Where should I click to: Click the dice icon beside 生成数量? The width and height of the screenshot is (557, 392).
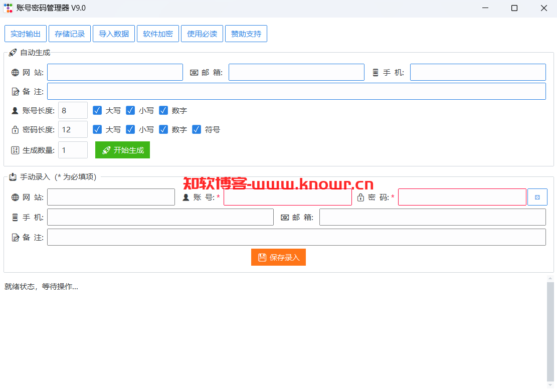click(x=15, y=150)
